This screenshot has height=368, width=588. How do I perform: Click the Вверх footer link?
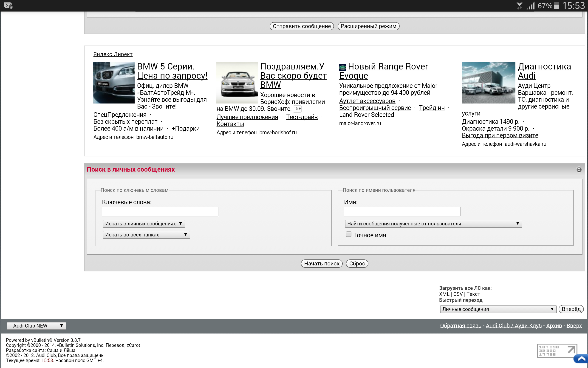click(574, 326)
